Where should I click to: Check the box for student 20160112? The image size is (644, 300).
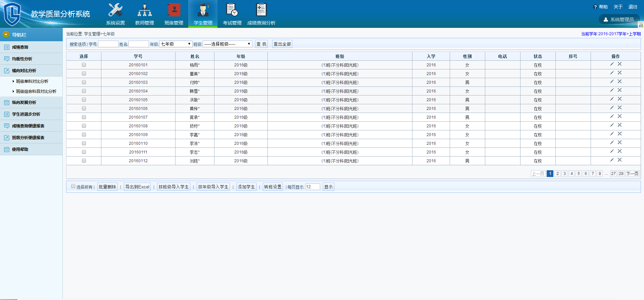tap(84, 161)
